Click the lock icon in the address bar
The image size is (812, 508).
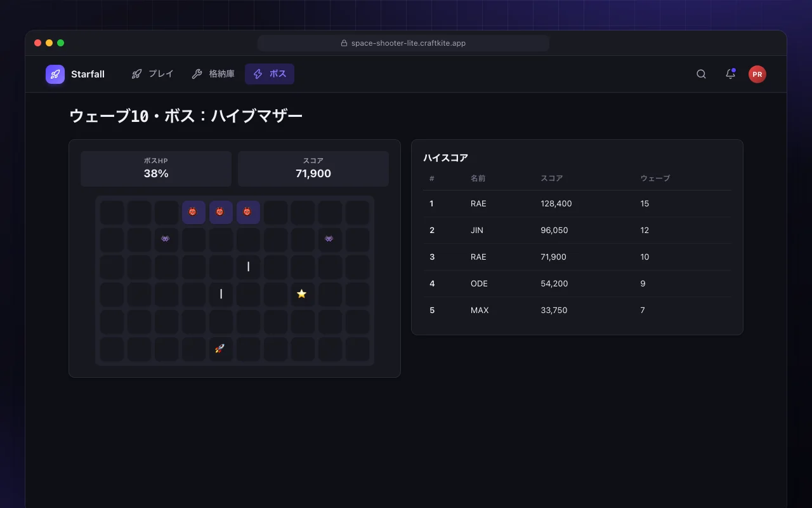coord(344,43)
